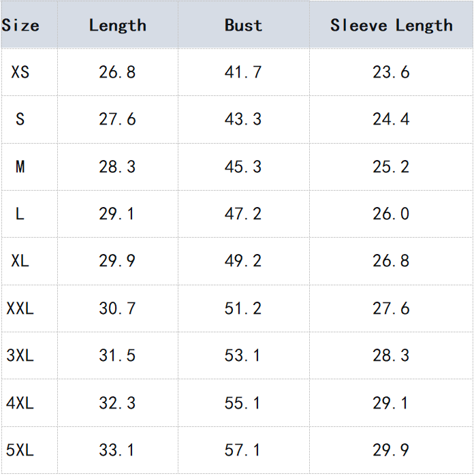This screenshot has height=476, width=476.
Task: Click the 5XL size row label
Action: click(20, 450)
